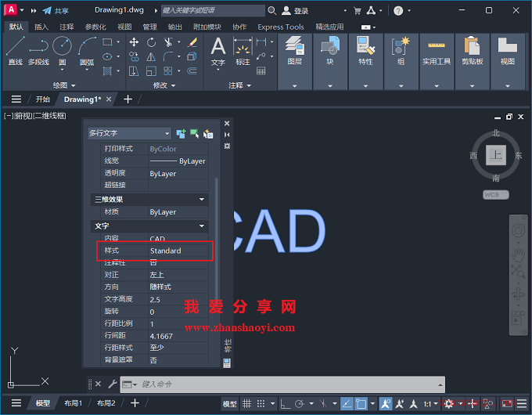Viewport: 532px width, 415px height.
Task: Select the Fillet tool icon
Action: (168, 56)
